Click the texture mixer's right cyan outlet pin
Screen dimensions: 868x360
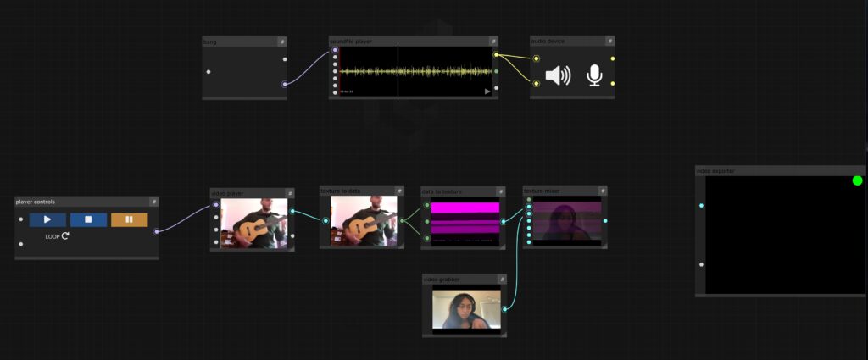click(605, 221)
